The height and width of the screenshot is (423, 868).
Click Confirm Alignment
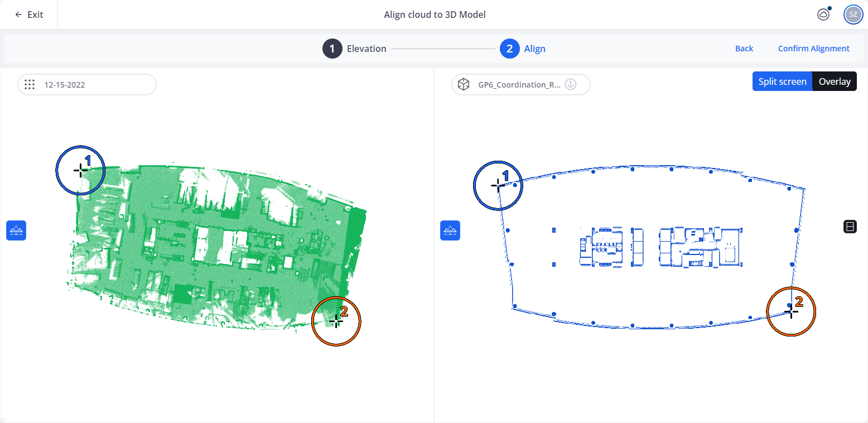[813, 49]
